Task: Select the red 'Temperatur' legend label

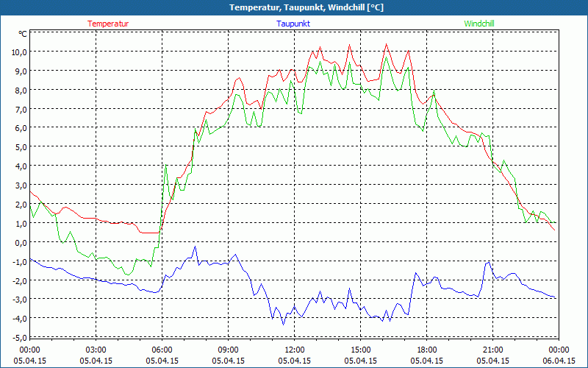Action: pos(108,24)
